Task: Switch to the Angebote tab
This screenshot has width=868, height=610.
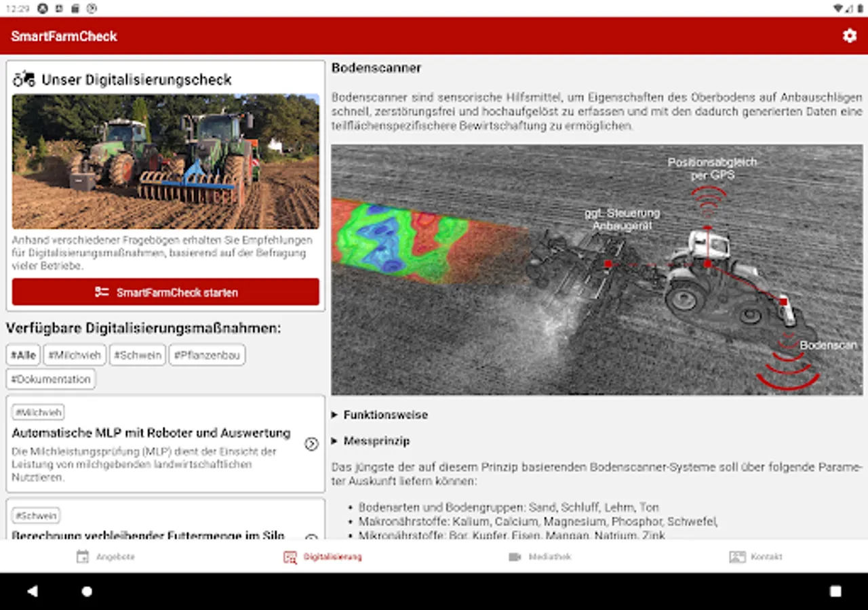Action: click(106, 556)
